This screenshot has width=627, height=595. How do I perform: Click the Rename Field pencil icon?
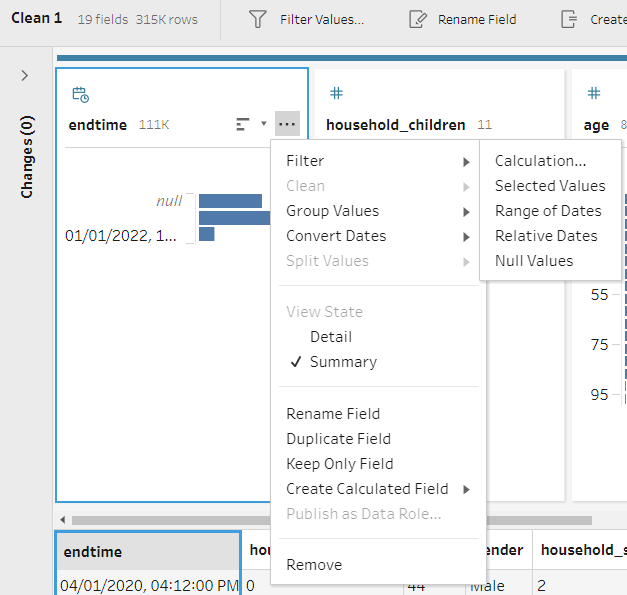coord(417,19)
